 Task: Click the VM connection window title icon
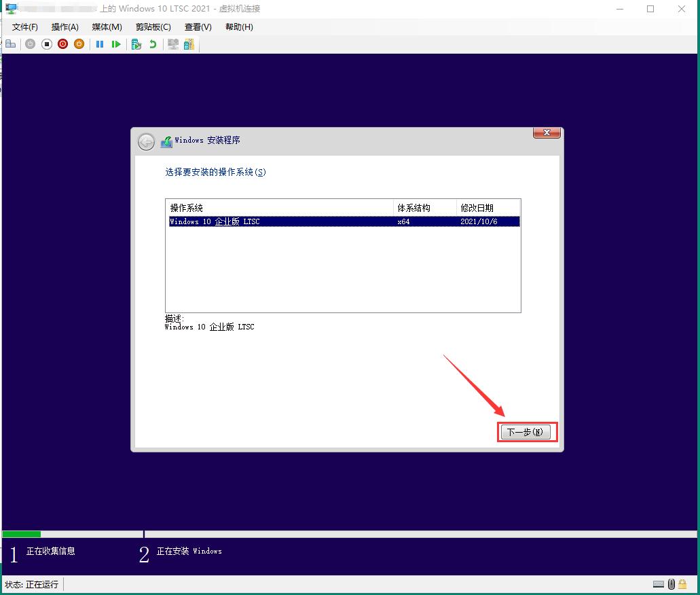(11, 8)
